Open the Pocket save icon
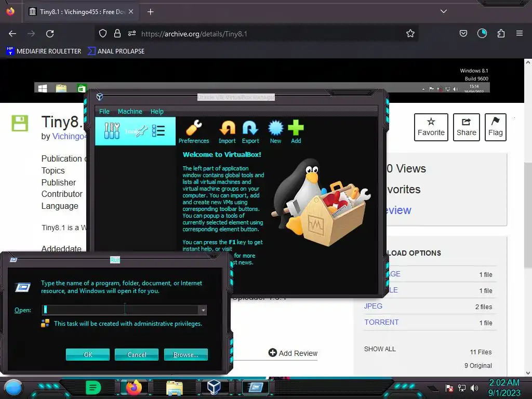The image size is (532, 399). tap(463, 33)
